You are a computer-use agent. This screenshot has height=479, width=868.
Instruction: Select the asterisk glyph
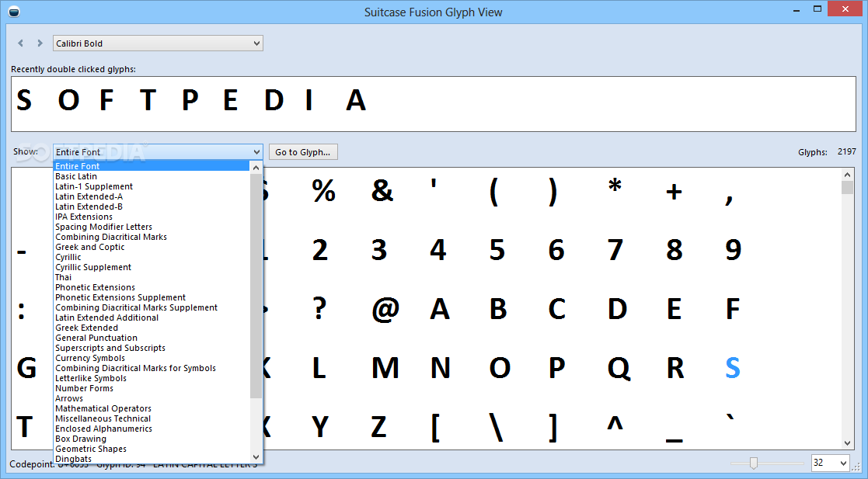point(615,186)
